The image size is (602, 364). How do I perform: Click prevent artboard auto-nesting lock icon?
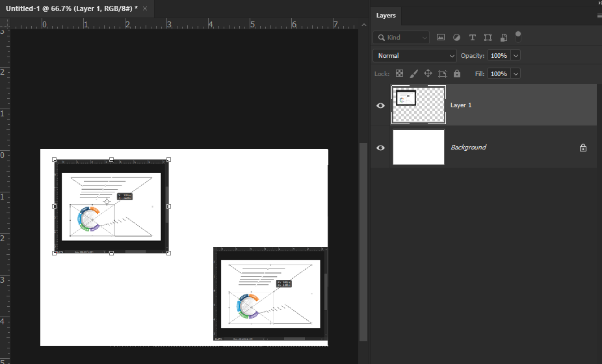pos(442,74)
